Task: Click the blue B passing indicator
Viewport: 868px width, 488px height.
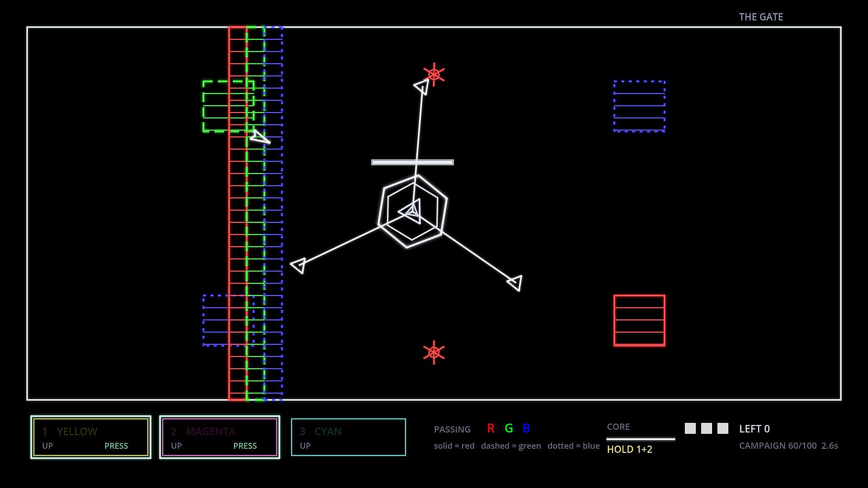Action: click(x=526, y=428)
